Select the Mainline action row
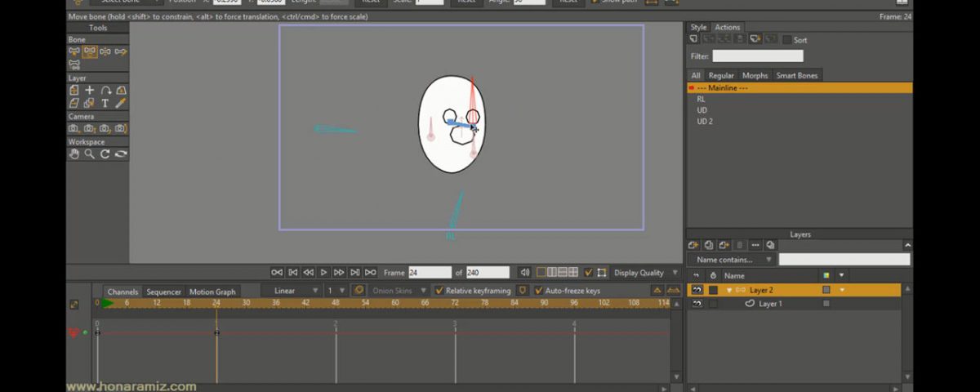The height and width of the screenshot is (392, 980). click(800, 87)
